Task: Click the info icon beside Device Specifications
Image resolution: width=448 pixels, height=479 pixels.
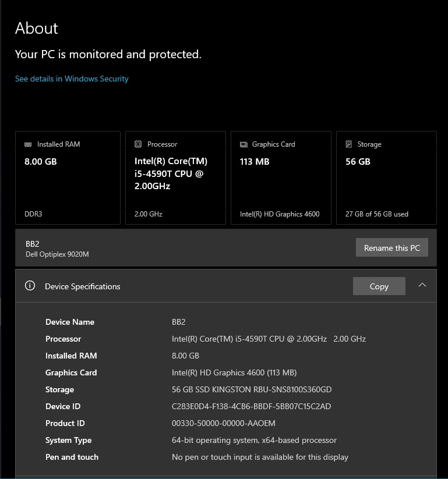Action: click(x=30, y=286)
